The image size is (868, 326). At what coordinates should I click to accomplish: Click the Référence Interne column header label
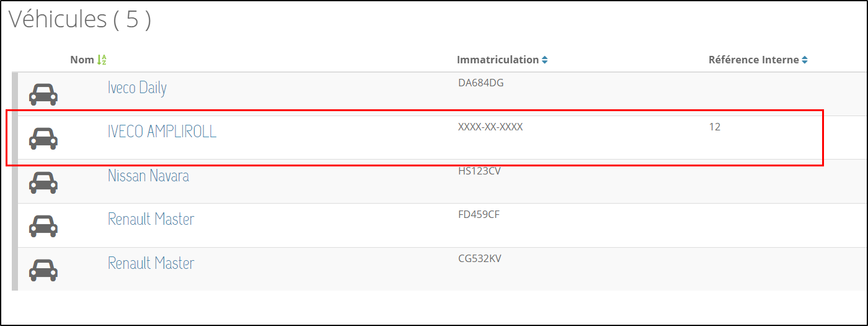click(754, 60)
